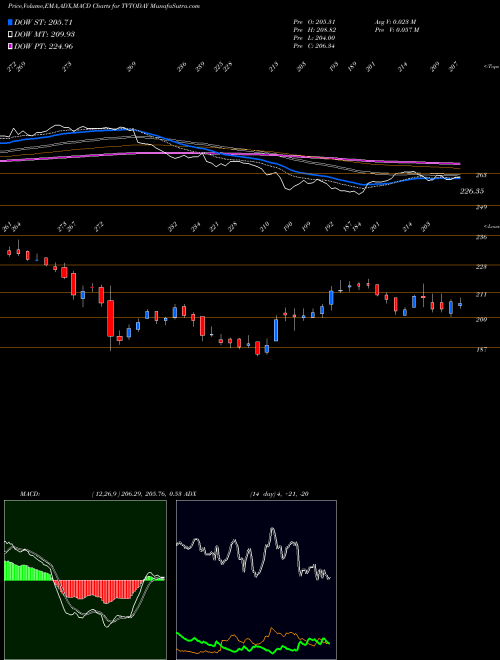Click the Pre H: 208.82 value
This screenshot has width=500, height=660.
[x=314, y=30]
